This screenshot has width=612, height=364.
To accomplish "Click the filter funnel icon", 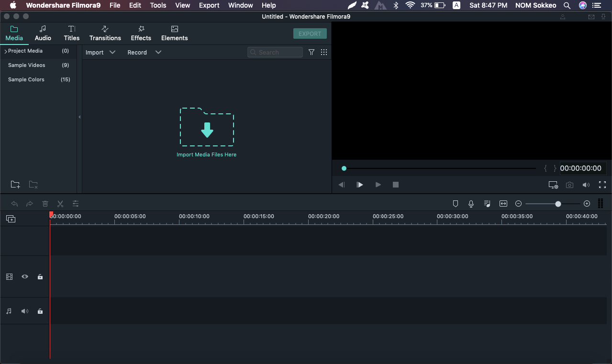I will tap(312, 52).
